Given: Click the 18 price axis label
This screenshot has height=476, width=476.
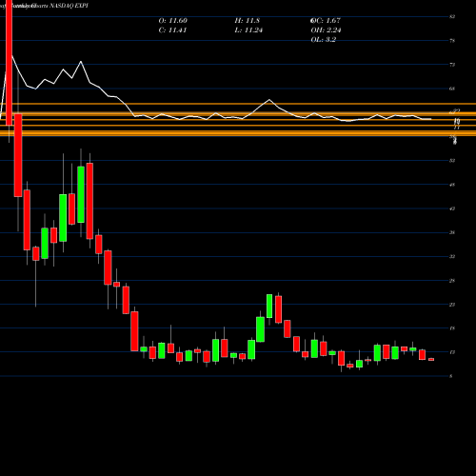Looking at the screenshot, I should point(452,328).
